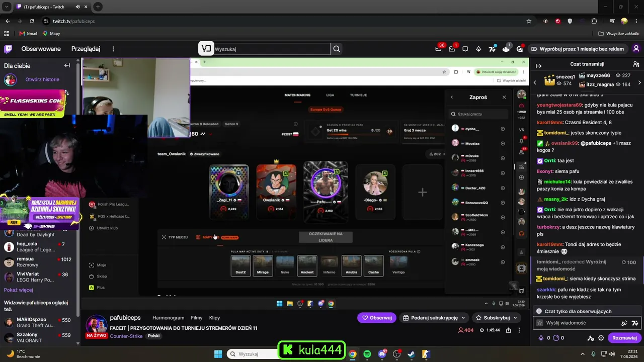Open remsua channel in sidebar
This screenshot has width=644, height=362.
coord(38,261)
